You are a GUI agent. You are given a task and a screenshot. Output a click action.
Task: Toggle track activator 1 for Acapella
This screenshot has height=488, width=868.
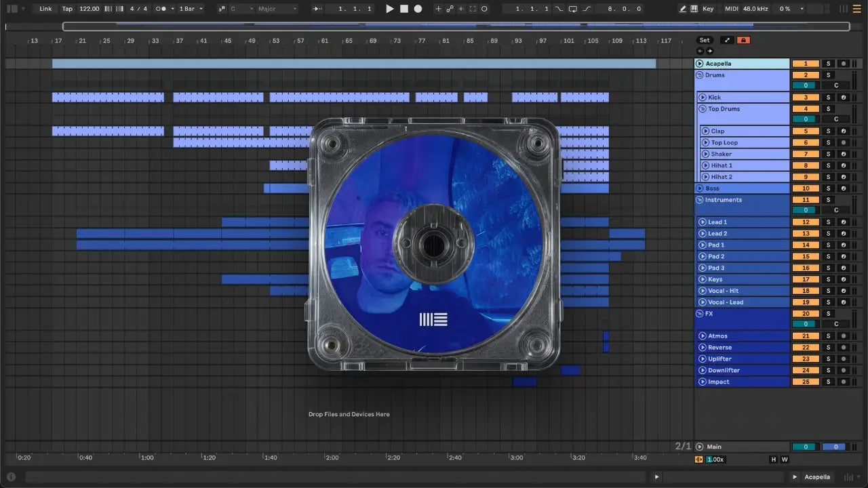pyautogui.click(x=806, y=64)
